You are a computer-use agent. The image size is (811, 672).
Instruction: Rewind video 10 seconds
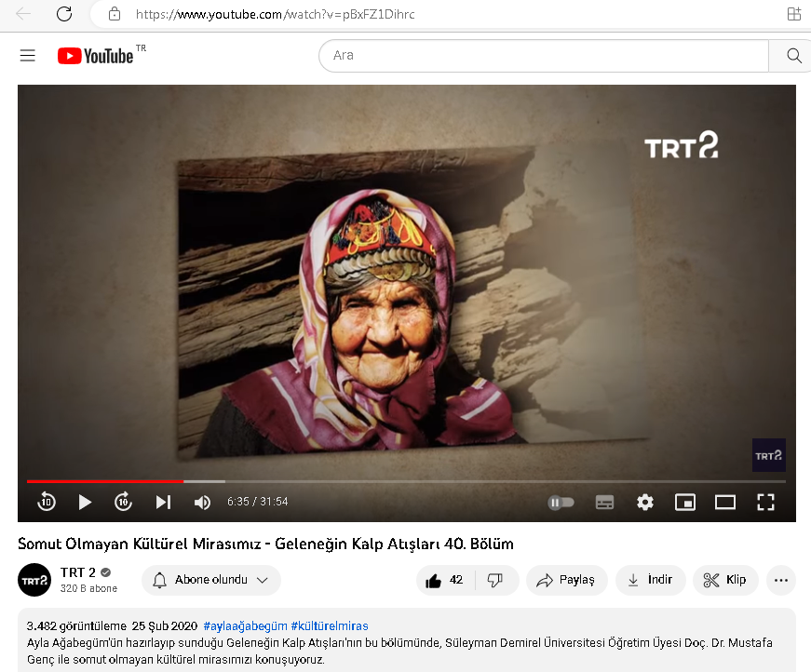47,503
